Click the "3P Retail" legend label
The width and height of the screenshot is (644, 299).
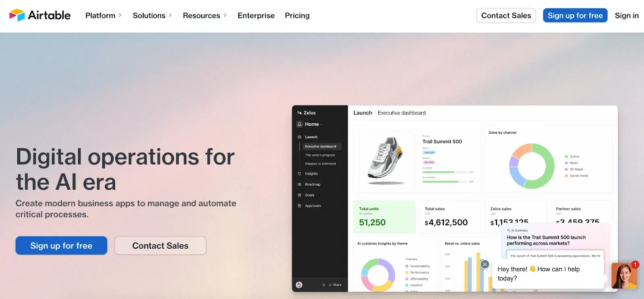click(x=576, y=169)
